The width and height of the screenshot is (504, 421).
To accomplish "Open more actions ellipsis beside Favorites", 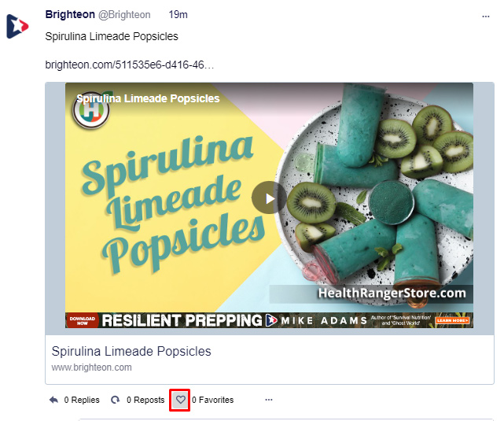I will (269, 400).
